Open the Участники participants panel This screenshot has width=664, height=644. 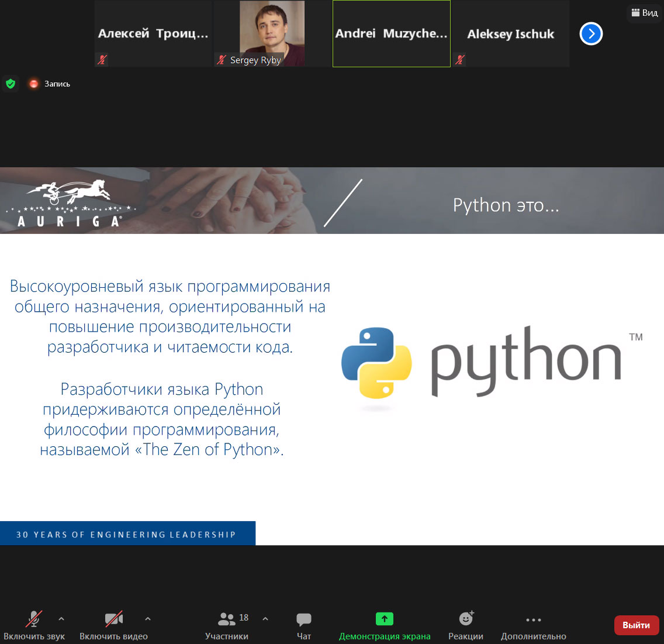point(227,625)
